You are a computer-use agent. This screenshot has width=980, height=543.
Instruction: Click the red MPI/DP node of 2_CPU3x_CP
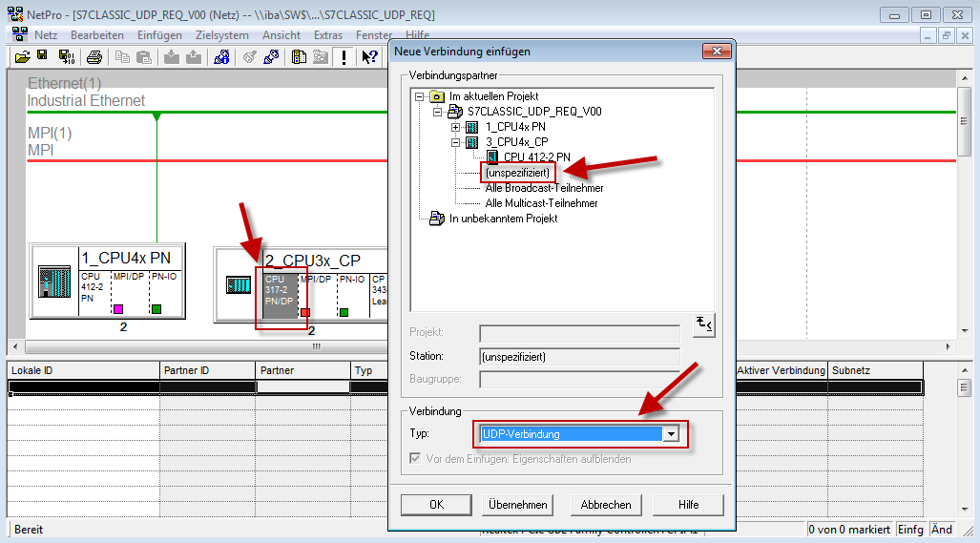[x=305, y=312]
